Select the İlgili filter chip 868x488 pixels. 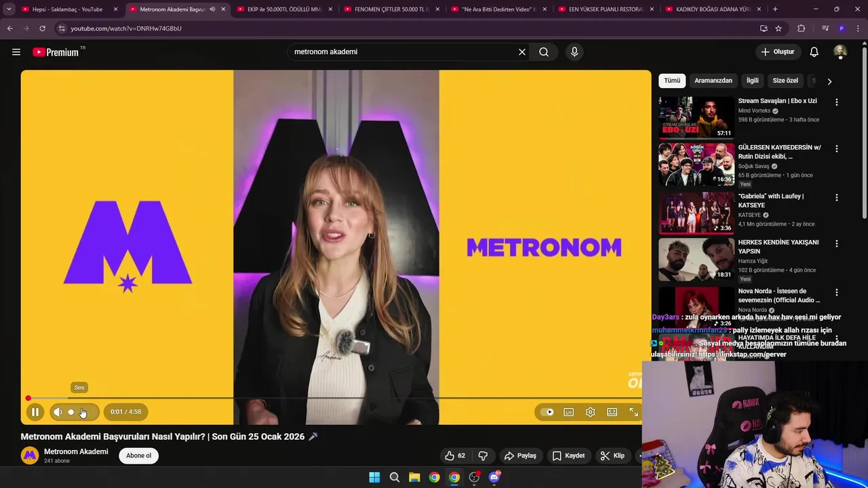coord(753,81)
